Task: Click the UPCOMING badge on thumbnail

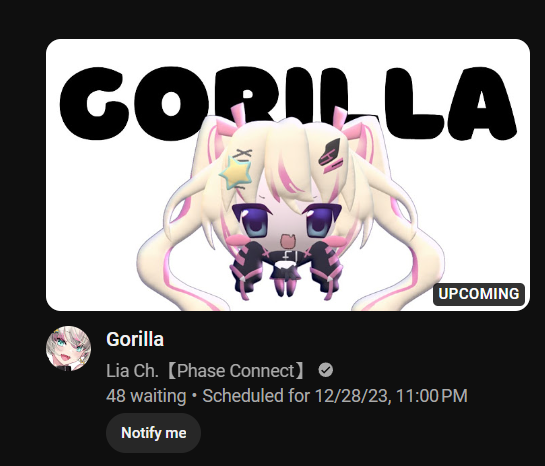Action: click(479, 294)
